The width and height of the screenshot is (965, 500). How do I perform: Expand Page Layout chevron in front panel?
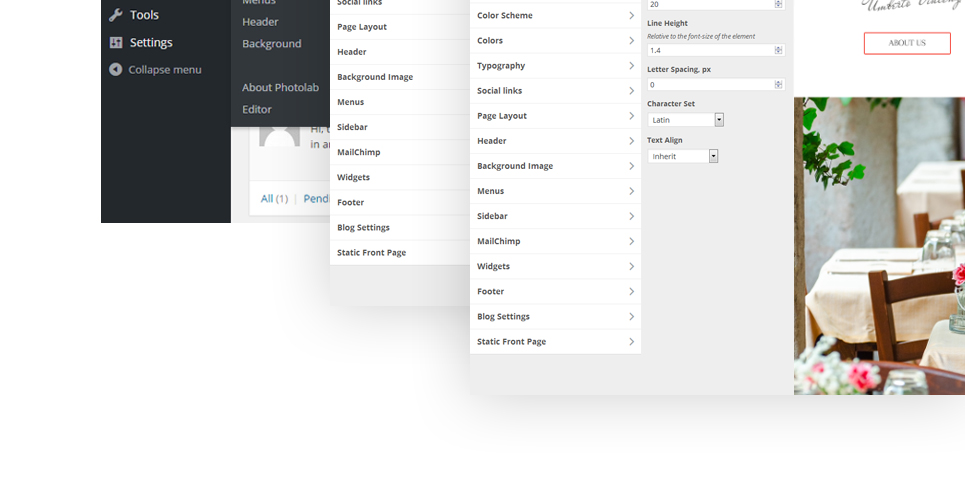pyautogui.click(x=631, y=116)
